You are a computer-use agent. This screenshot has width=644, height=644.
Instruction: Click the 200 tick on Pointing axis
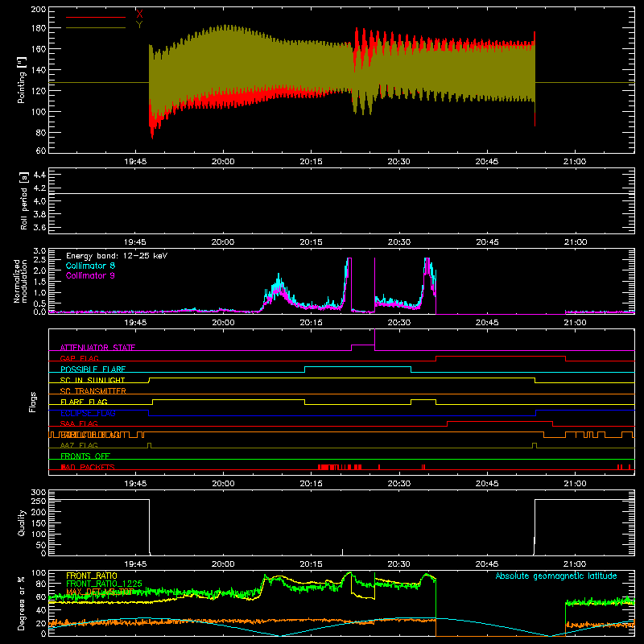tap(39, 9)
